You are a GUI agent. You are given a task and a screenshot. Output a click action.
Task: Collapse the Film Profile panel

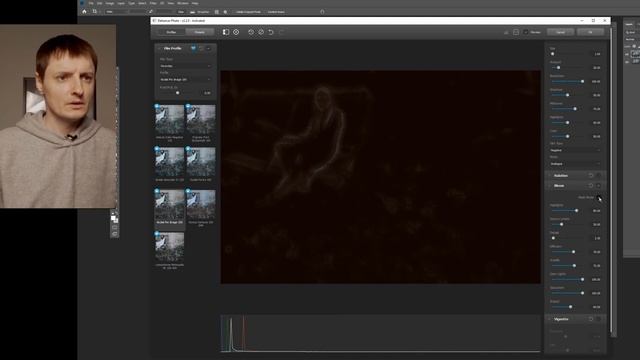tap(159, 48)
